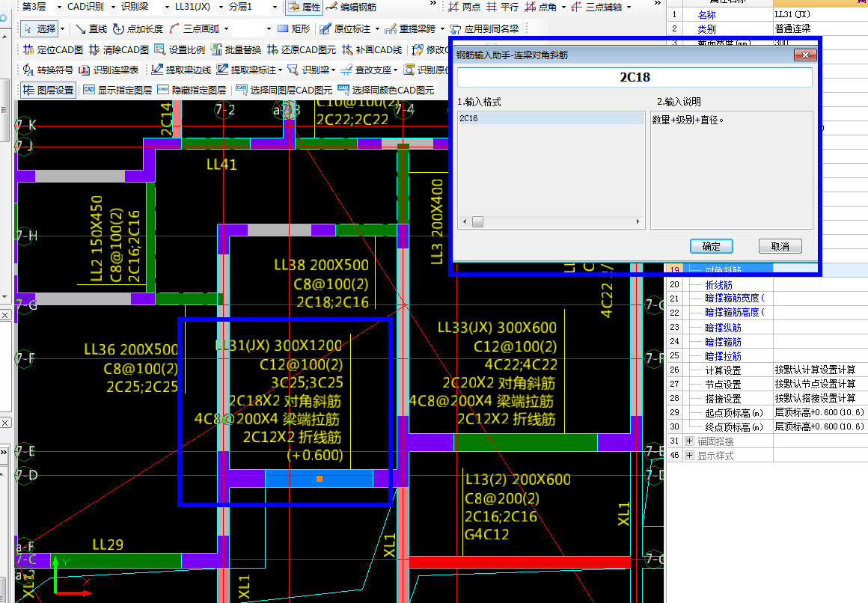Viewport: 868px width, 603px height.
Task: Click 显示指定图层 show specified layer
Action: point(117,90)
